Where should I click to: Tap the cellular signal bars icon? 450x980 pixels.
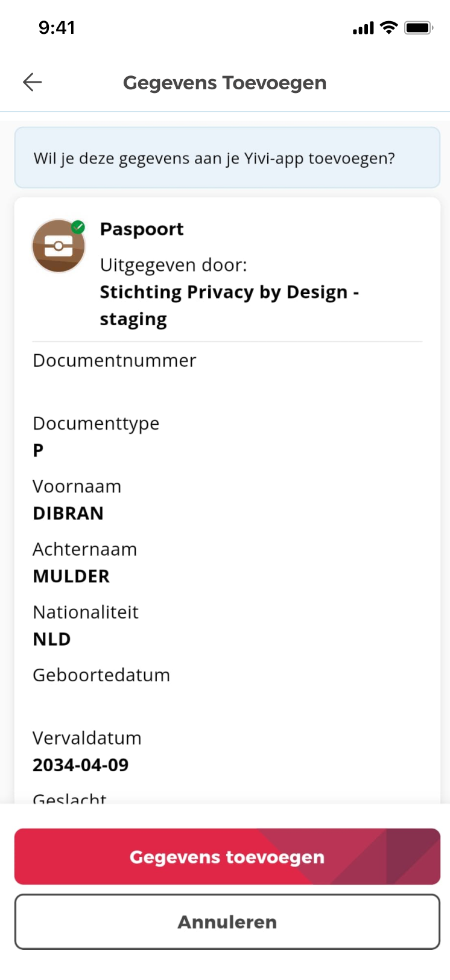pyautogui.click(x=363, y=28)
